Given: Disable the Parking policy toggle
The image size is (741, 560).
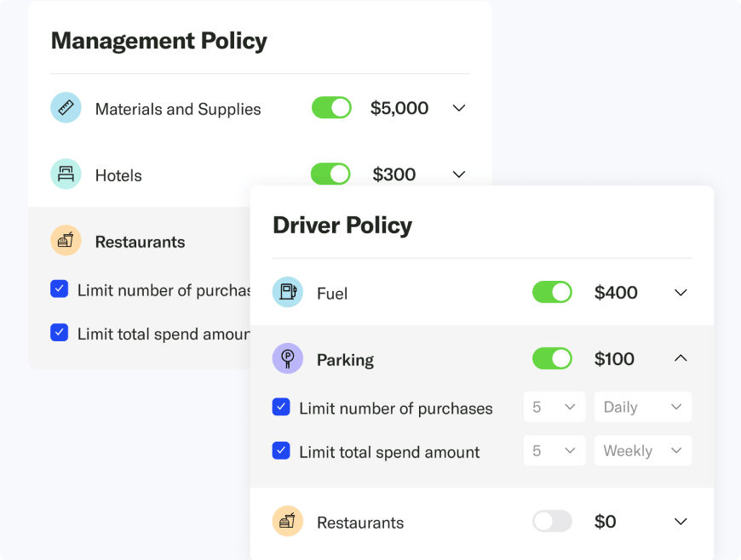Looking at the screenshot, I should (552, 359).
